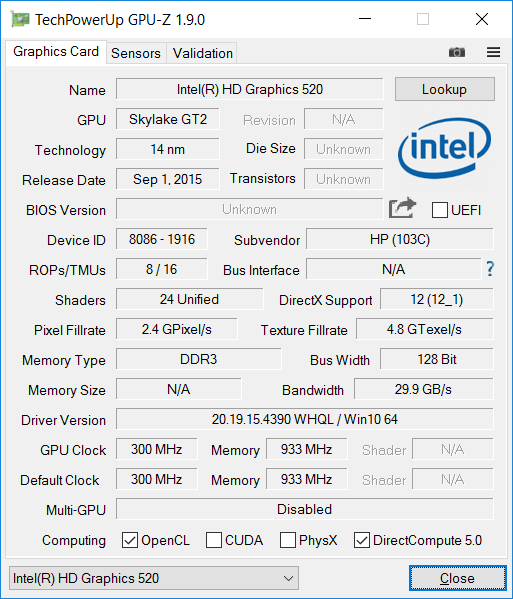Uncheck the OpenCL checkbox
The image size is (513, 599).
pos(130,540)
